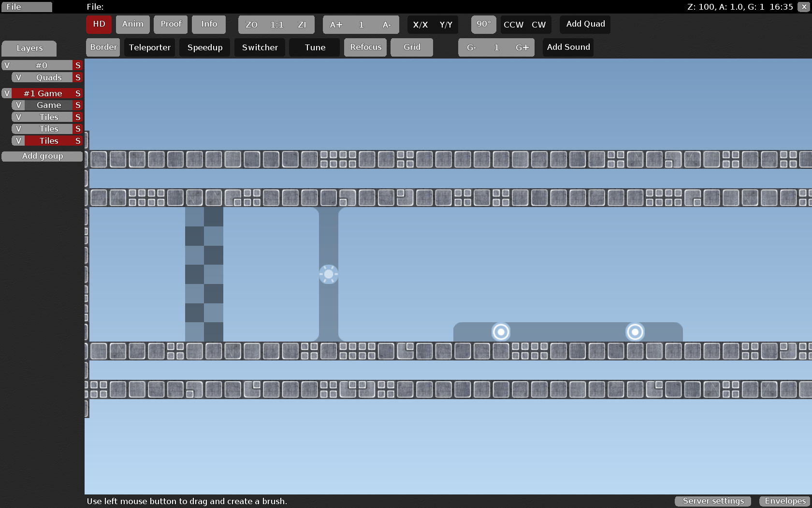Open Server settings
812x508 pixels.
[712, 501]
